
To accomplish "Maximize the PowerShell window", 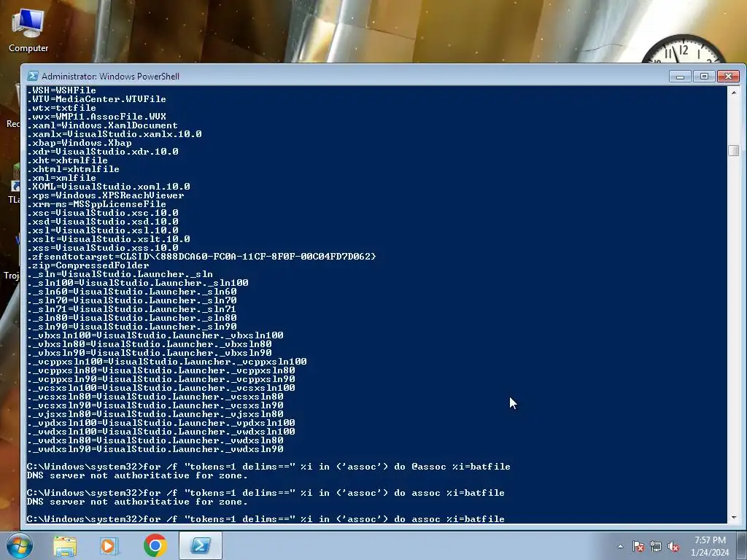I will pos(704,76).
